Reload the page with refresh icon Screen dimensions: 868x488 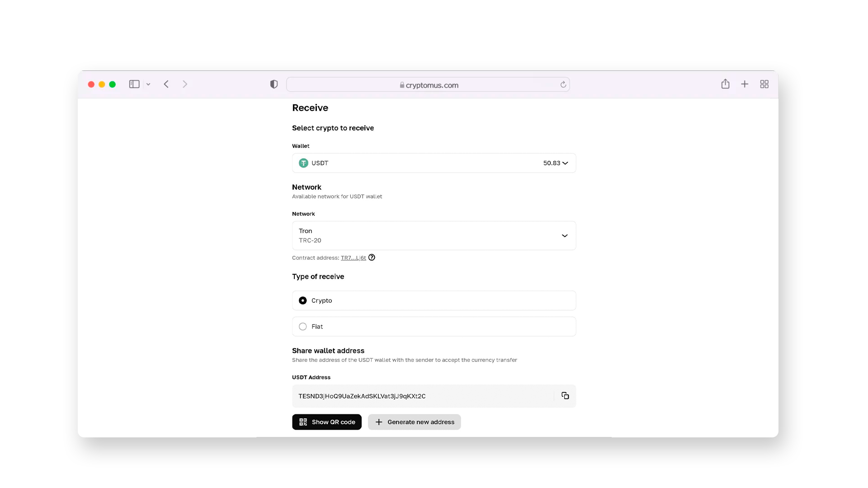(563, 84)
